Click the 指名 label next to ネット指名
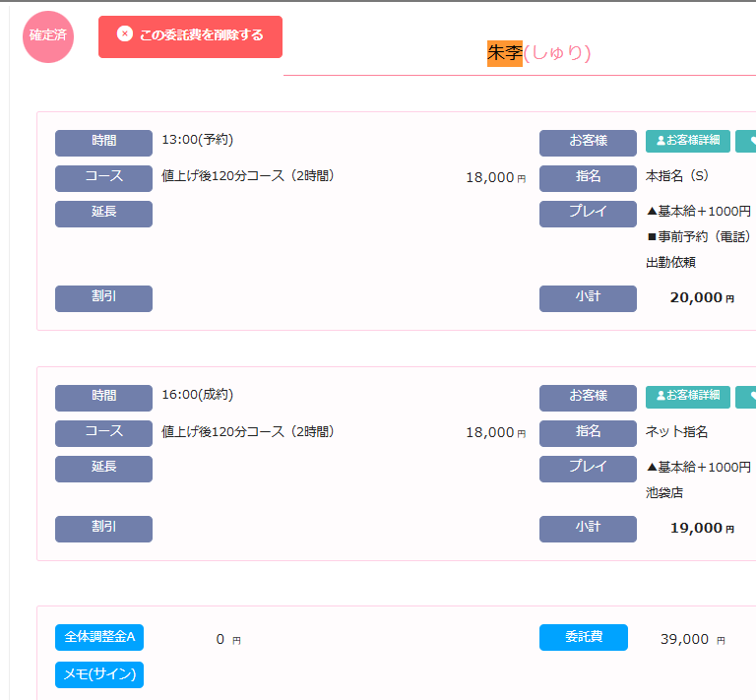Viewport: 756px width, 700px height. pos(588,433)
